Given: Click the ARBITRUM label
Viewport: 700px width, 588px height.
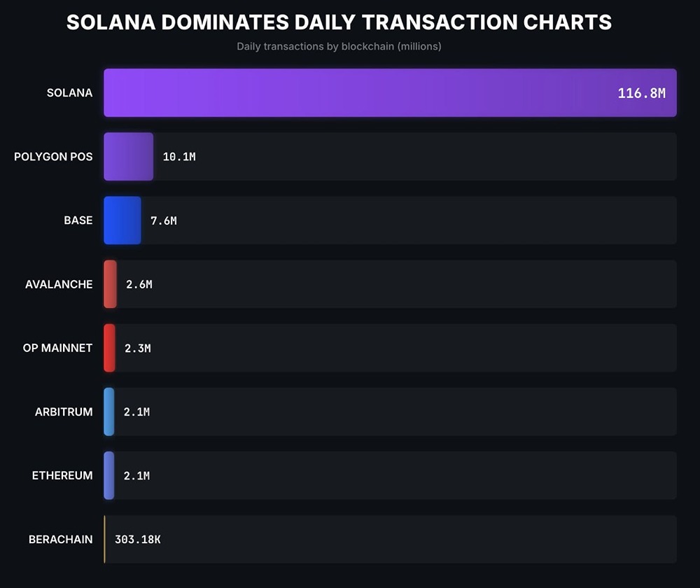Looking at the screenshot, I should [x=64, y=412].
